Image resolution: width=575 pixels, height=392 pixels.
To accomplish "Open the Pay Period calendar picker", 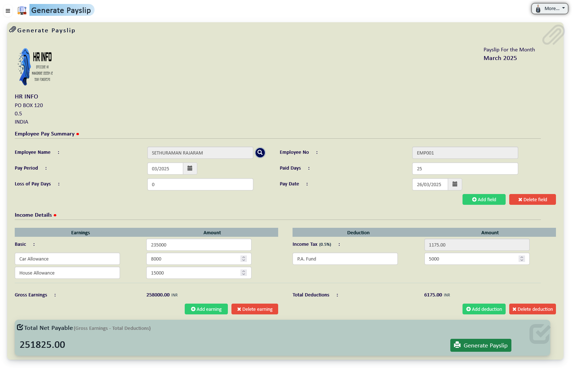I will click(x=190, y=168).
